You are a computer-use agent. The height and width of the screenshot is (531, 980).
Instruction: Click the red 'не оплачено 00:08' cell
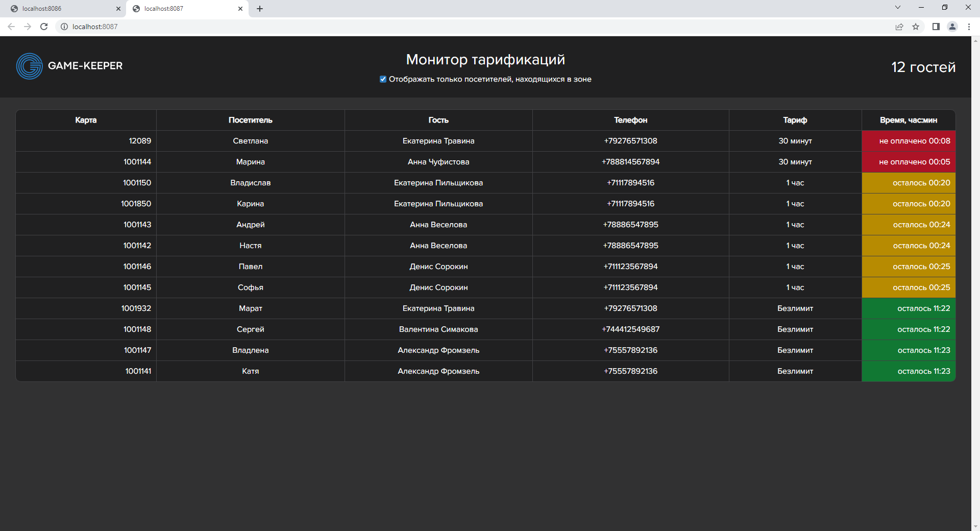(x=909, y=141)
